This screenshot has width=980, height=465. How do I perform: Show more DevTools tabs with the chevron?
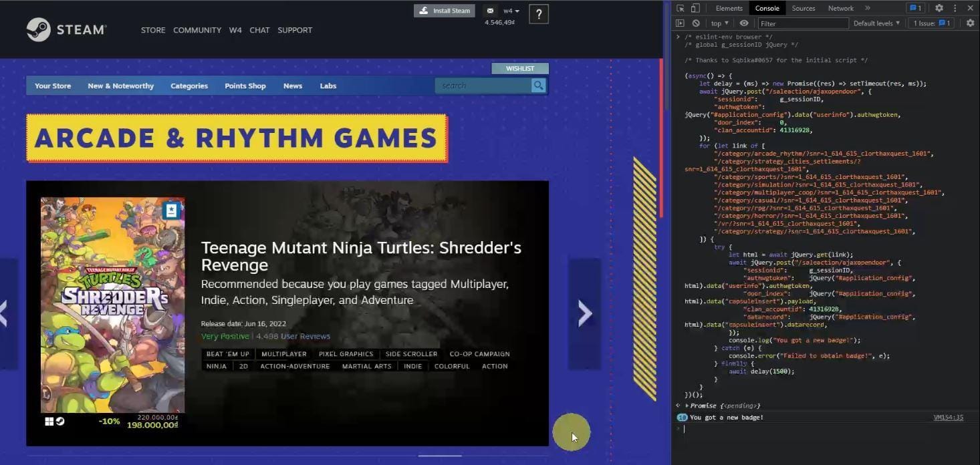[x=868, y=8]
